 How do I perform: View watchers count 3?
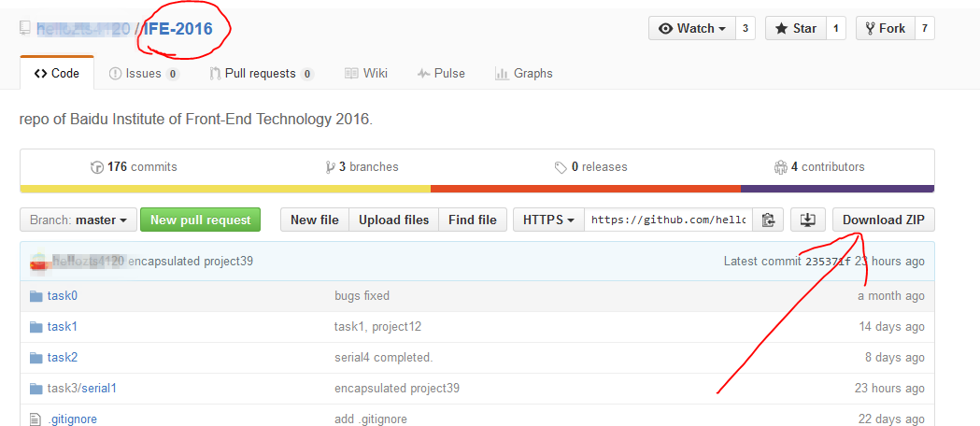(x=745, y=28)
